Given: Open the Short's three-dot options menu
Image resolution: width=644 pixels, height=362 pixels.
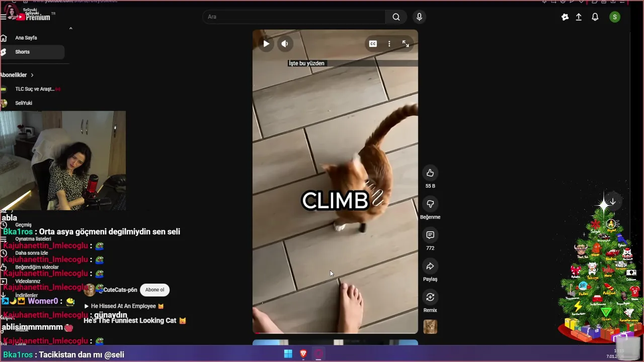Looking at the screenshot, I should pyautogui.click(x=389, y=44).
